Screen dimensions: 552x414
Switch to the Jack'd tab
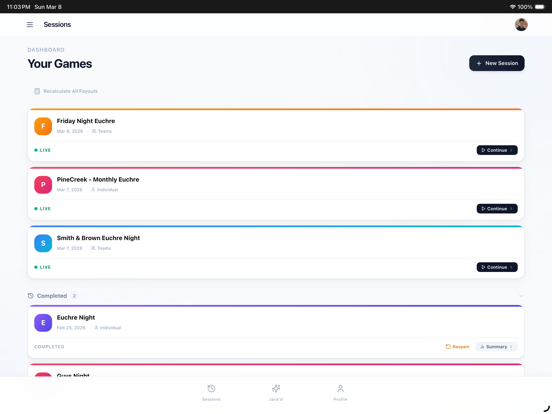276,393
